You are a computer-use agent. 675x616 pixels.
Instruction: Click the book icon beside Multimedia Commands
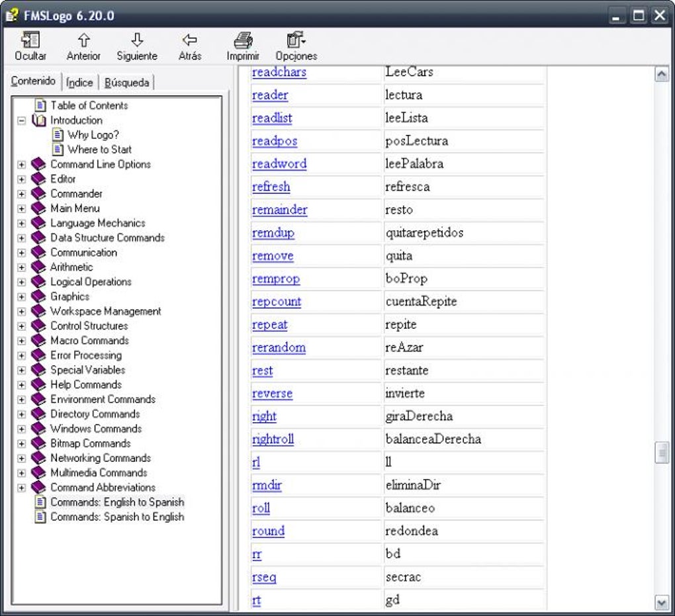(39, 472)
